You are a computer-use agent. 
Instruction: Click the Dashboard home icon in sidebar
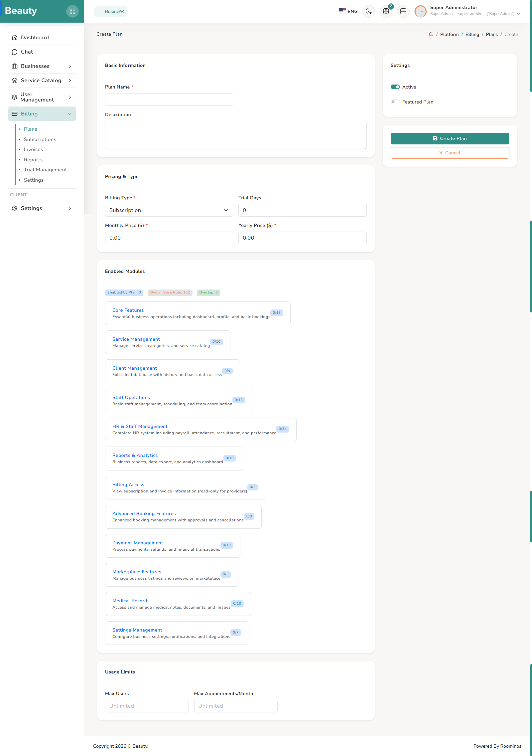[x=15, y=38]
